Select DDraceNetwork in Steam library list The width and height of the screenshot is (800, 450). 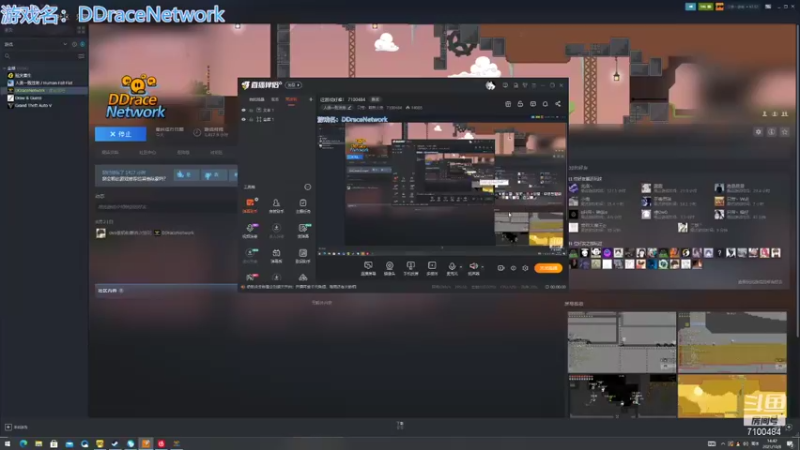click(44, 90)
